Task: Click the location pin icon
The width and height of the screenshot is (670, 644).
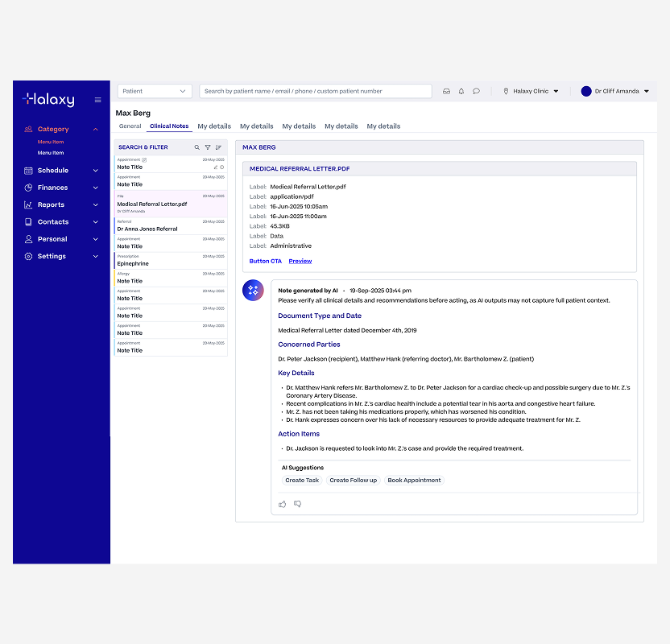Action: point(506,92)
